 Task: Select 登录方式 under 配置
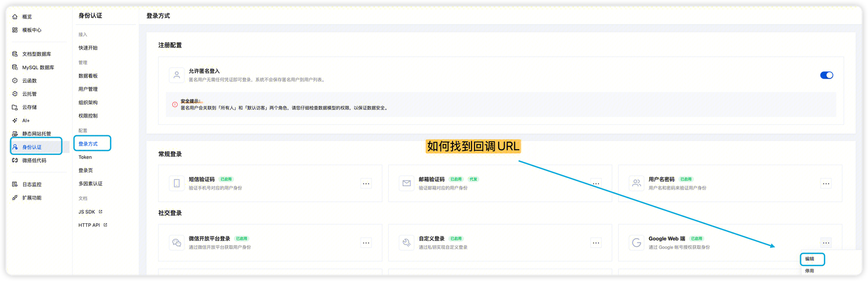tap(88, 143)
